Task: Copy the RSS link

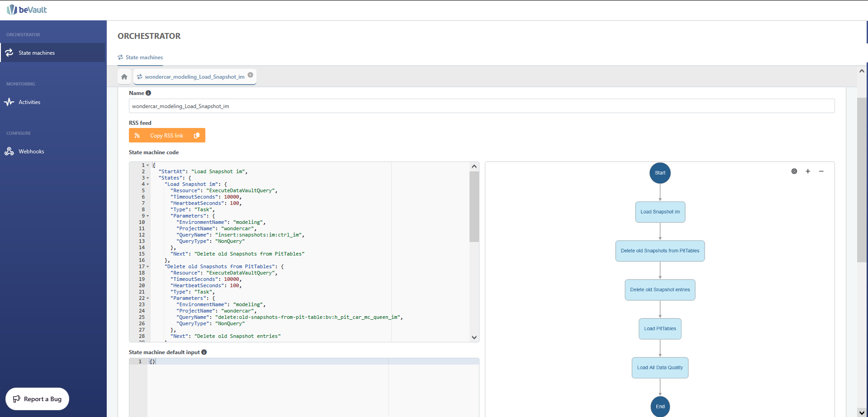Action: coord(167,136)
